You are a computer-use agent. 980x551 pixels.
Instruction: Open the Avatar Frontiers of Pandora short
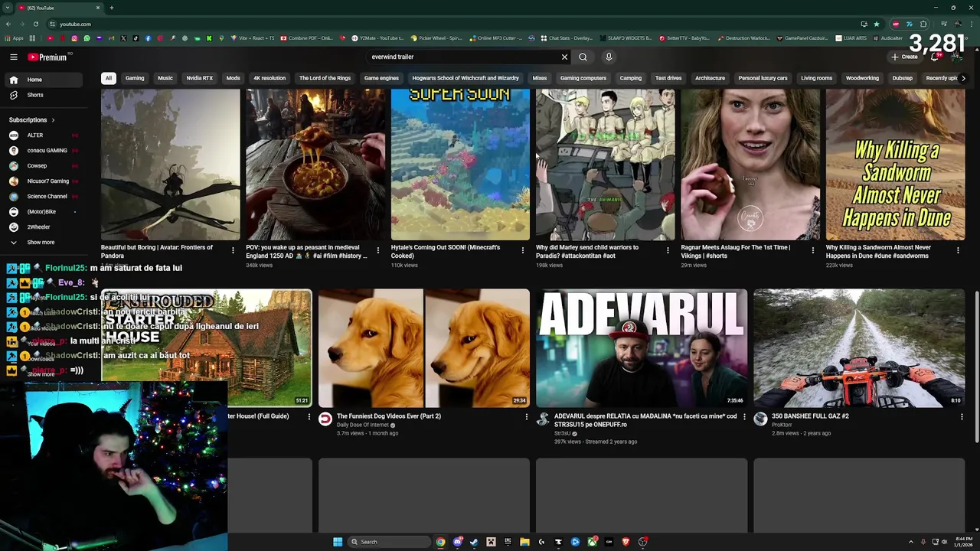(170, 165)
